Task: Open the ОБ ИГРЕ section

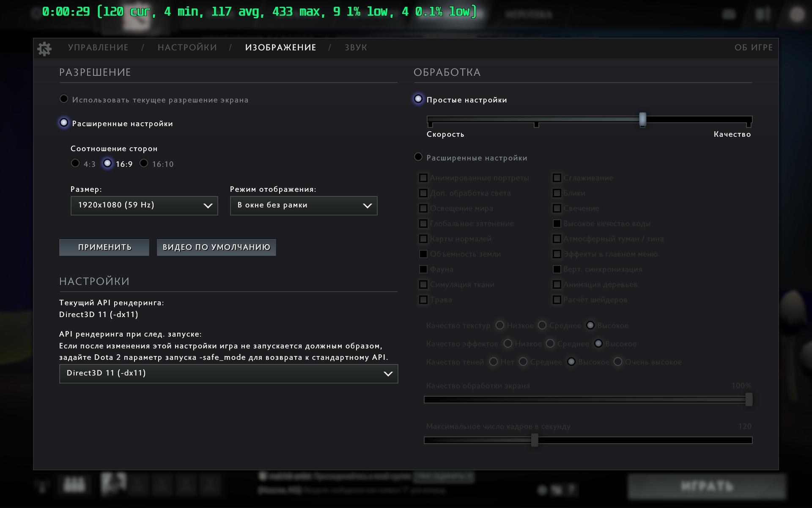Action: click(x=753, y=47)
